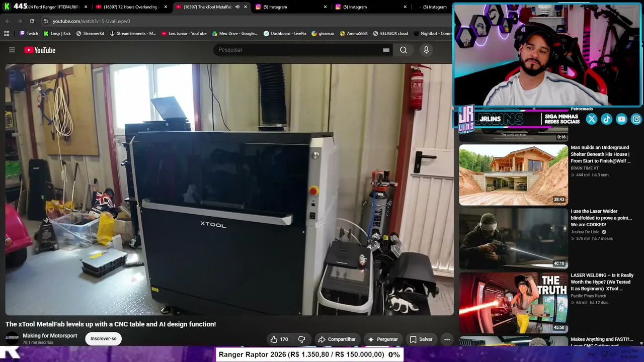This screenshot has height=362, width=644.
Task: Visit the Making for Motorsport channel name
Action: point(50,335)
